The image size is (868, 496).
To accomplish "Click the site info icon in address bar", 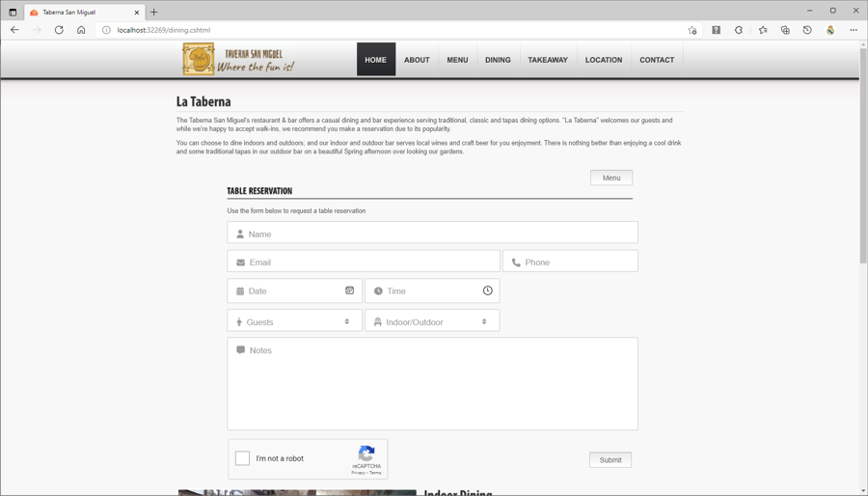I will point(106,30).
